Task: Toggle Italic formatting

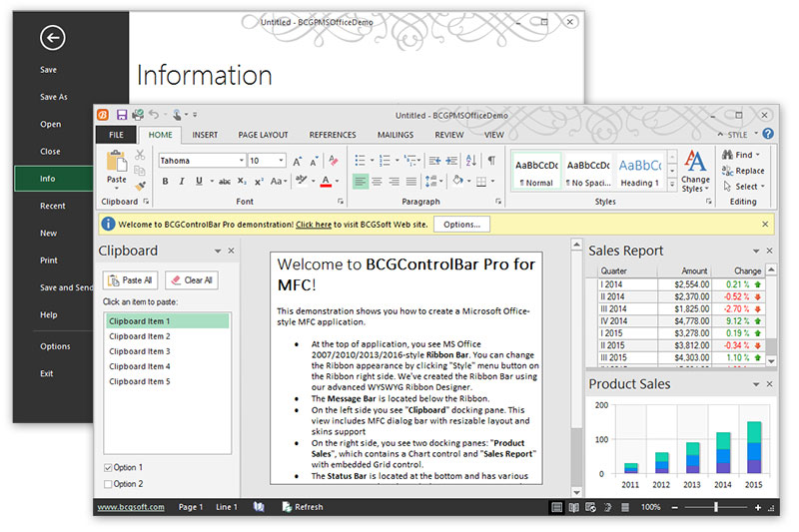Action: [182, 182]
